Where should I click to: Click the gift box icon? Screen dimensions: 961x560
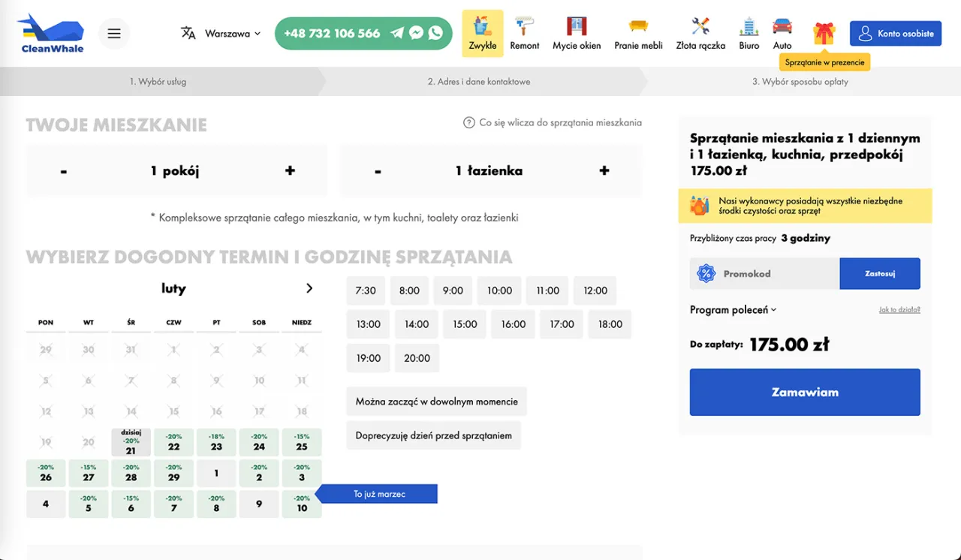click(824, 33)
